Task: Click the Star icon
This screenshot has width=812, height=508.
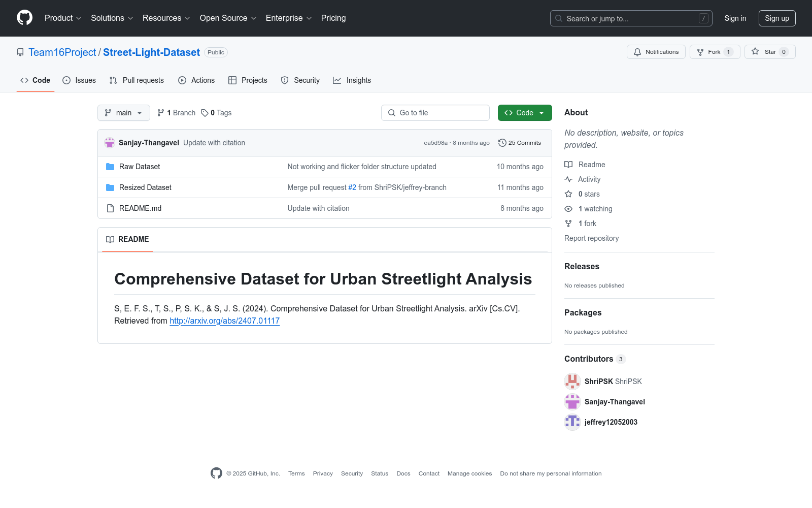Action: [x=755, y=52]
